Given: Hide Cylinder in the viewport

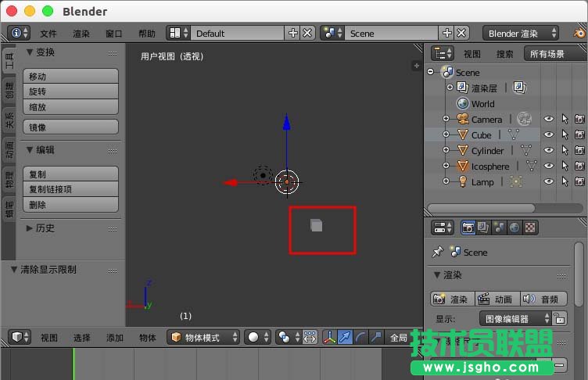Looking at the screenshot, I should pyautogui.click(x=549, y=150).
